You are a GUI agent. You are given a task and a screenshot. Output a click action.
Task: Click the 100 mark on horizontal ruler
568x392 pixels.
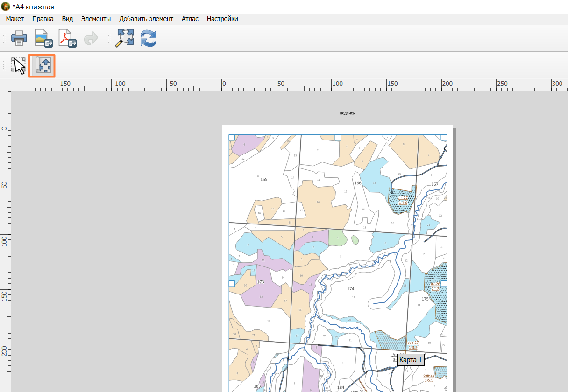(337, 84)
